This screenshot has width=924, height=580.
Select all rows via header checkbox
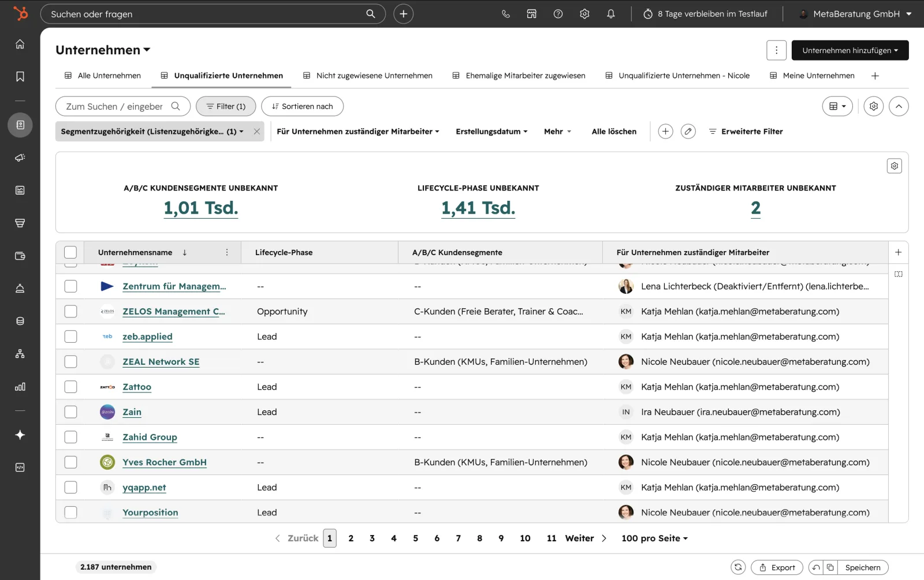tap(70, 252)
